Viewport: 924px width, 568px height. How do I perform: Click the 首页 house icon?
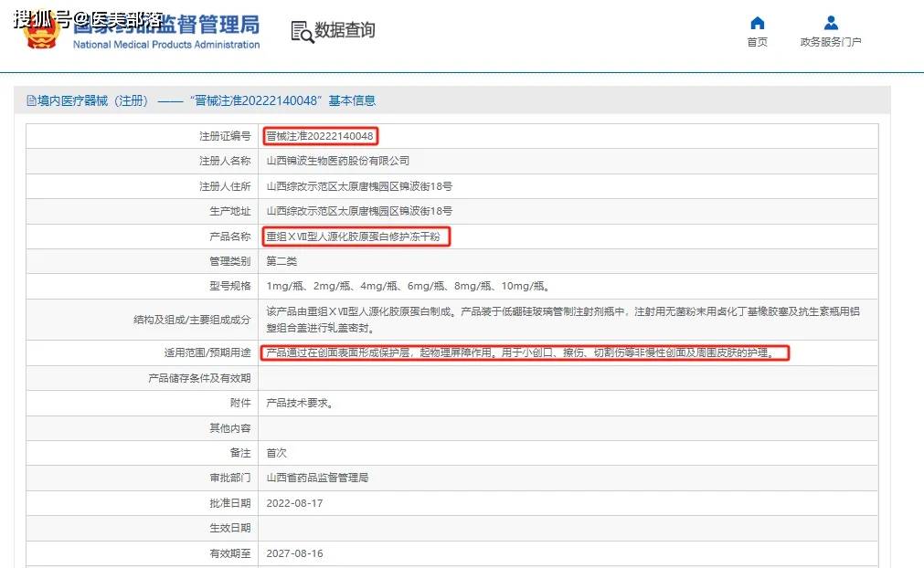[x=757, y=23]
